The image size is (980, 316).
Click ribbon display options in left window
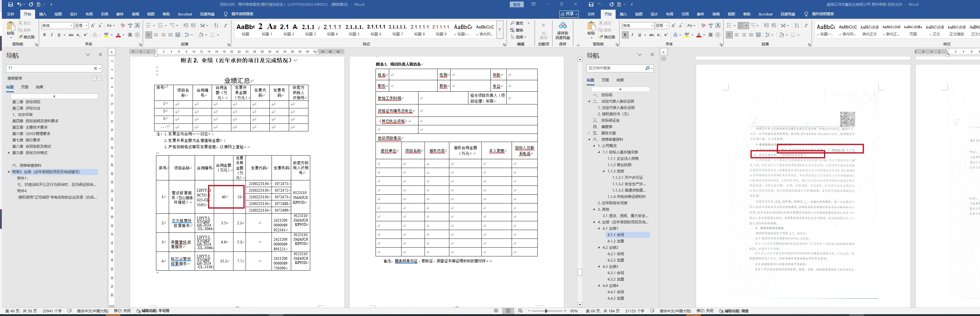[533, 5]
